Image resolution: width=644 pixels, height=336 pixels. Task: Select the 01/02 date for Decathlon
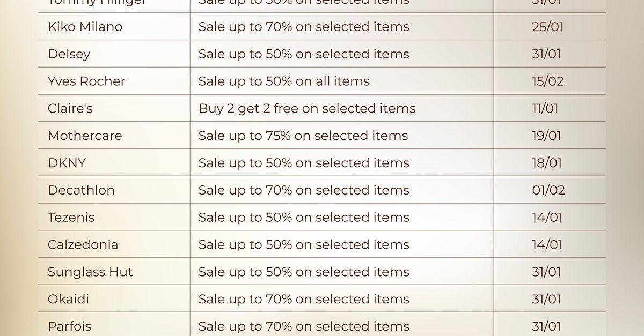click(x=548, y=190)
